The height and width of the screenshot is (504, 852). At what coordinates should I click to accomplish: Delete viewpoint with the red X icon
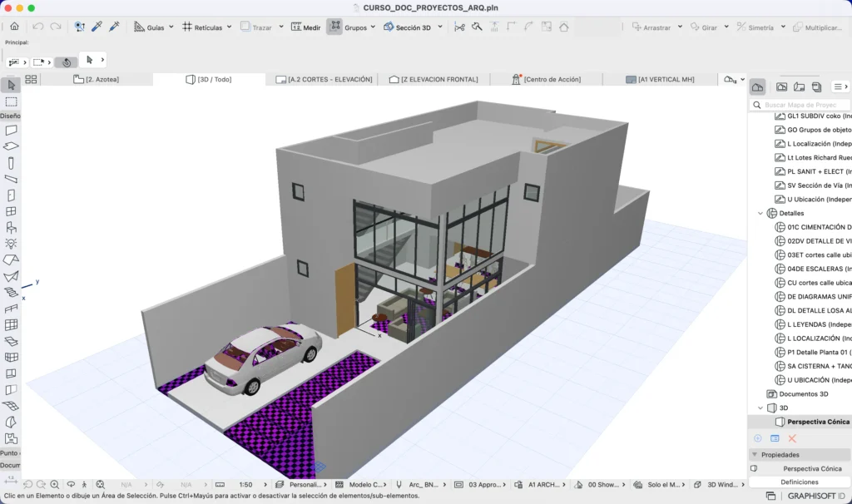pos(792,438)
